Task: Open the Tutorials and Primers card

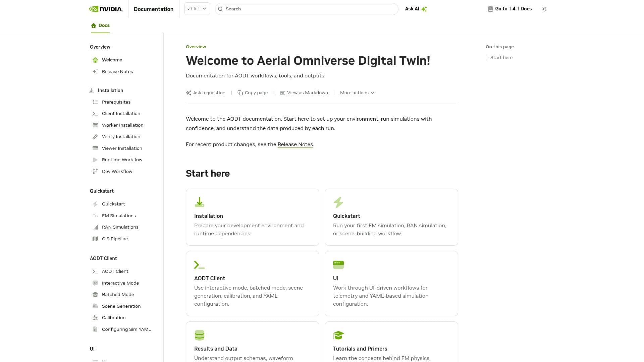Action: [391, 342]
